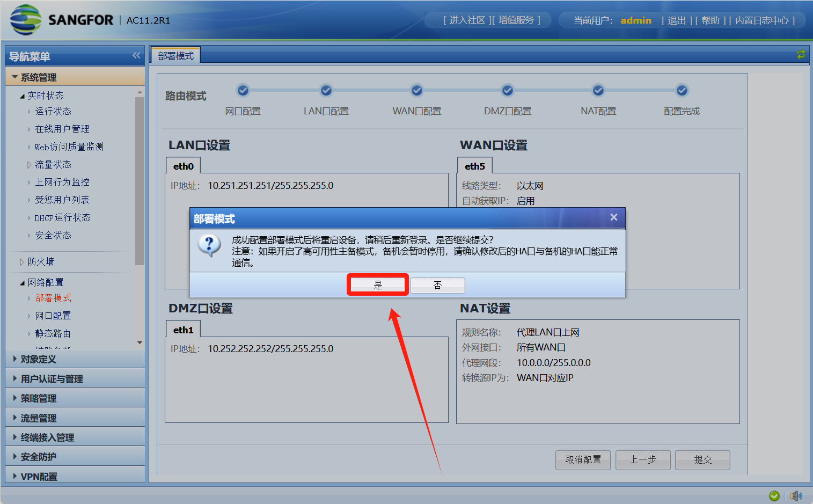
Task: Click the 退出 logout link
Action: [676, 20]
